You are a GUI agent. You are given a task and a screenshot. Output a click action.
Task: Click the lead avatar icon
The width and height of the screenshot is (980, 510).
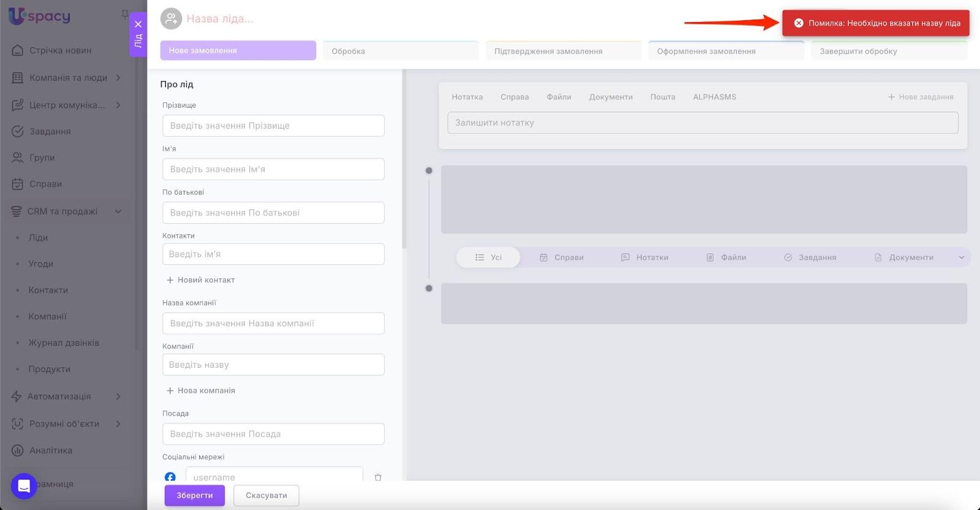tap(171, 19)
